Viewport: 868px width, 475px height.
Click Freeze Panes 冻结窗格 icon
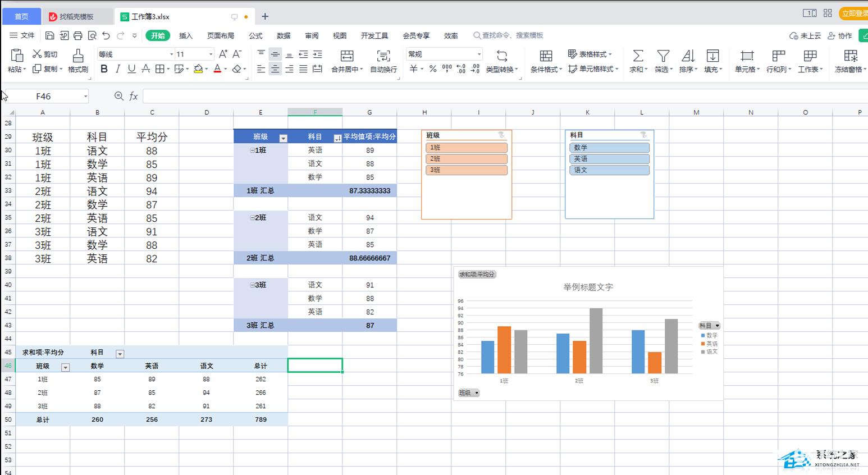click(x=851, y=56)
